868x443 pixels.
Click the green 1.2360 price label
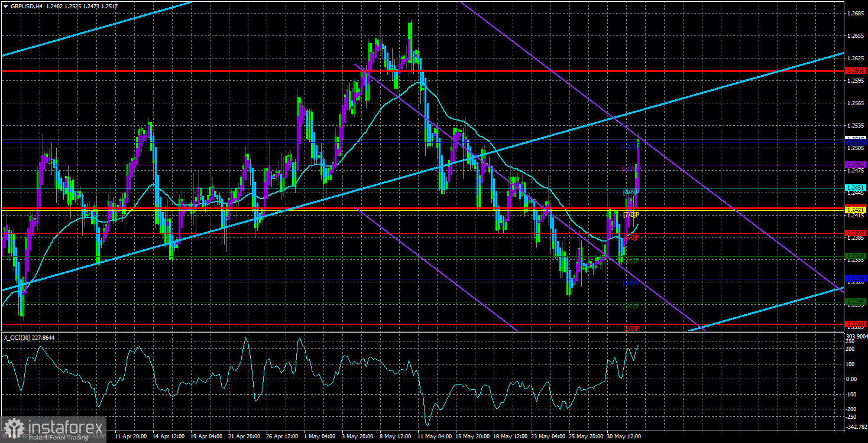856,256
